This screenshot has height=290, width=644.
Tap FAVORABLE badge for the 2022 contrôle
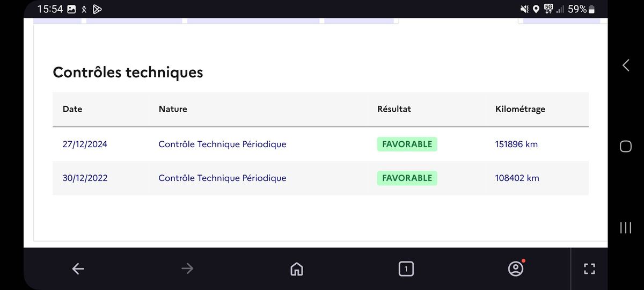[x=407, y=178]
